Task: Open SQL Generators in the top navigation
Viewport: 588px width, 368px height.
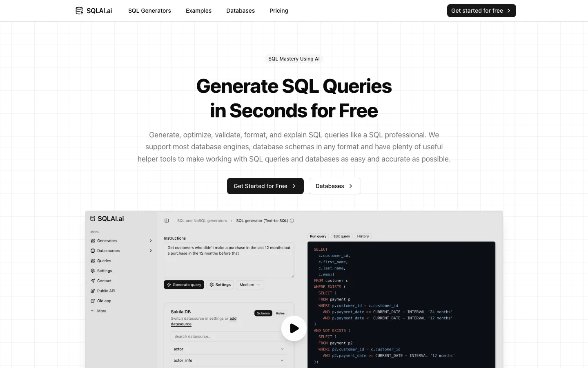Action: [x=149, y=11]
